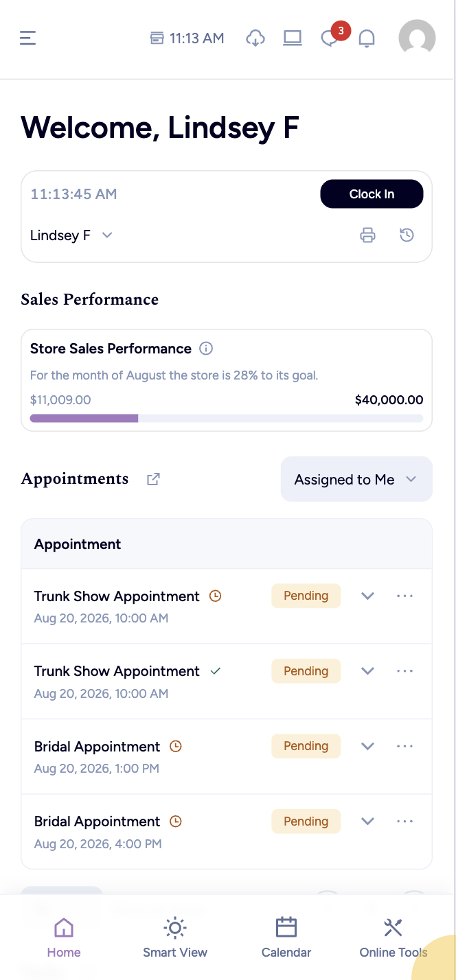Expand first Trunk Show Appointment row
The height and width of the screenshot is (980, 456).
(x=367, y=596)
